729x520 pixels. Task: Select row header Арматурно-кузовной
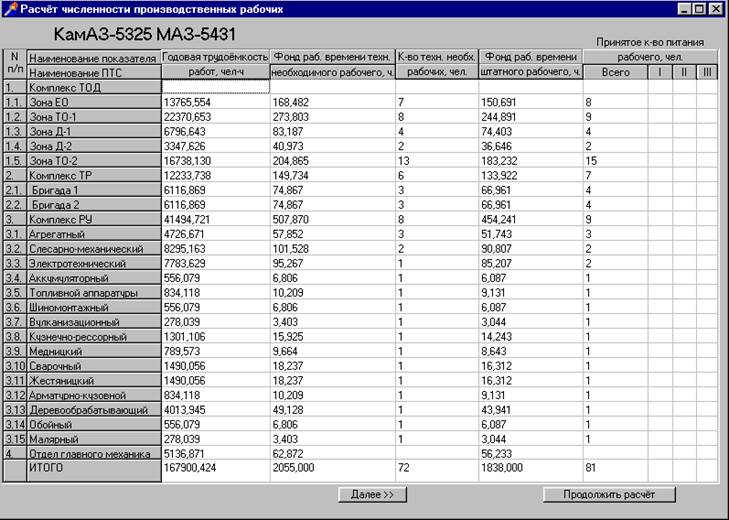click(94, 395)
